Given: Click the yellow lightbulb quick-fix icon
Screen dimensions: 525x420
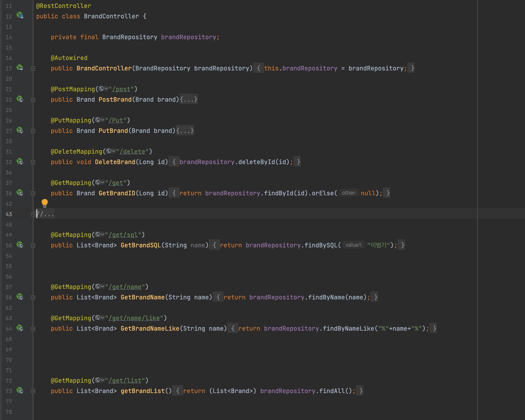Looking at the screenshot, I should pyautogui.click(x=45, y=203).
